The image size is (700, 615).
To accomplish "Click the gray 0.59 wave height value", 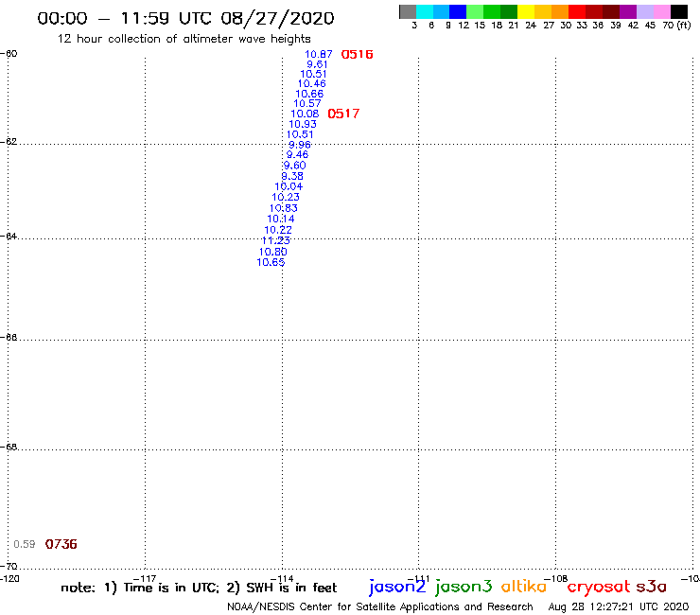I will pyautogui.click(x=24, y=544).
